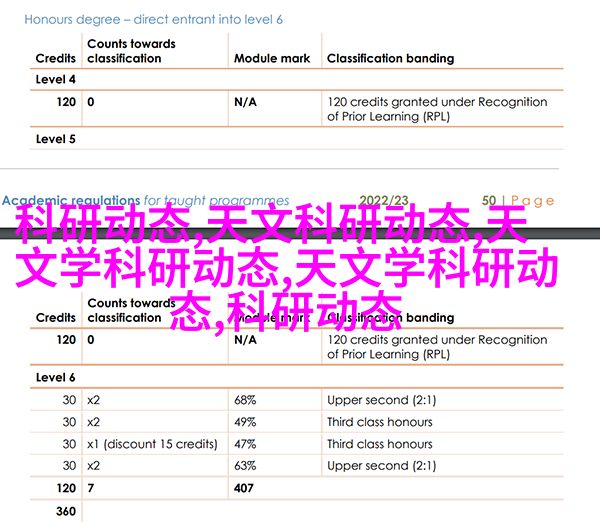Select 'Credits' header in the lower table
600x524 pixels.
tap(55, 317)
